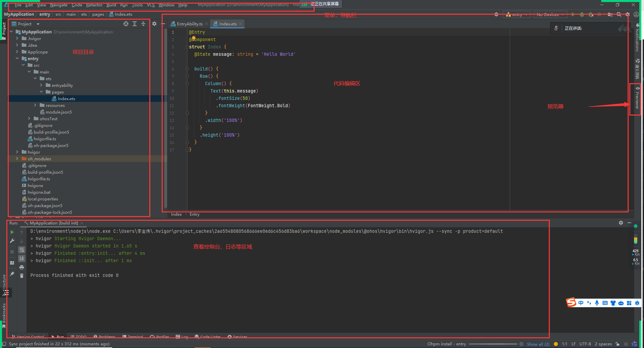Open wrench settings in Run panel
The width and height of the screenshot is (644, 348).
[x=12, y=241]
